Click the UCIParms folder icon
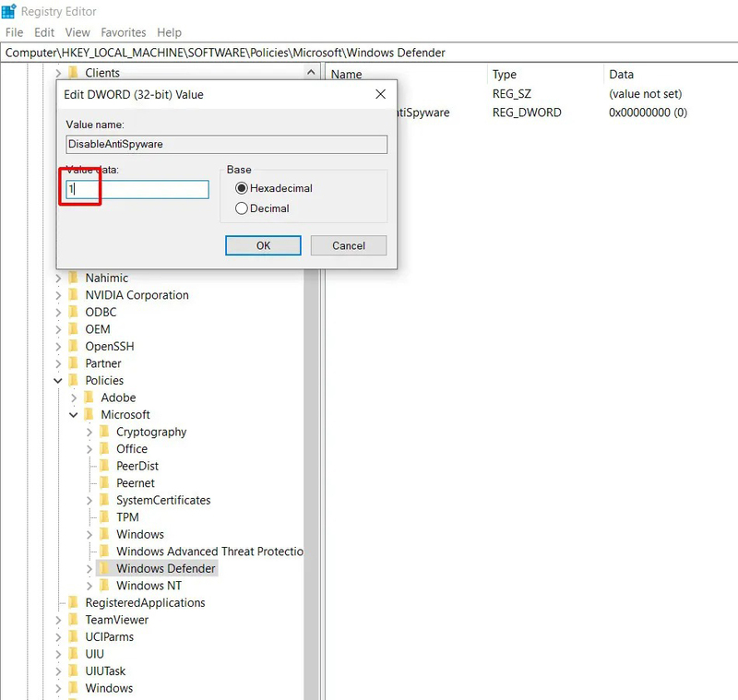 coord(74,636)
